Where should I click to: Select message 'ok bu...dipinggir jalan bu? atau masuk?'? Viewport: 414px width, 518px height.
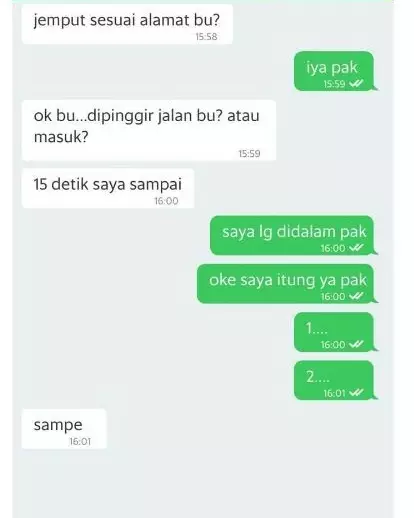pyautogui.click(x=149, y=130)
